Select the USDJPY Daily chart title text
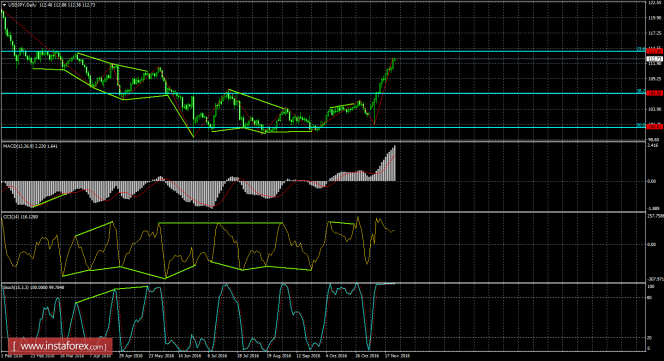The width and height of the screenshot is (664, 361). (22, 5)
